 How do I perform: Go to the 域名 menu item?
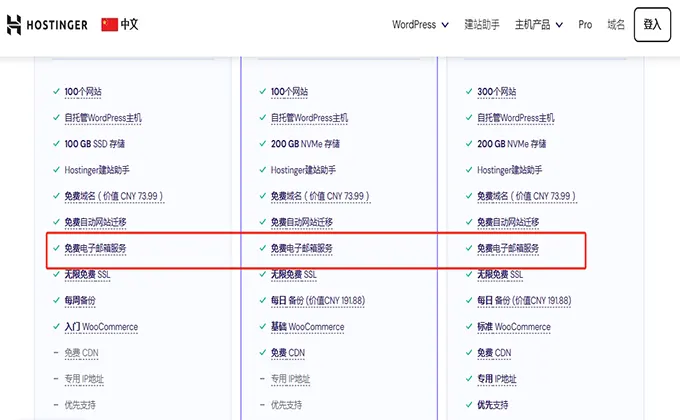click(616, 24)
